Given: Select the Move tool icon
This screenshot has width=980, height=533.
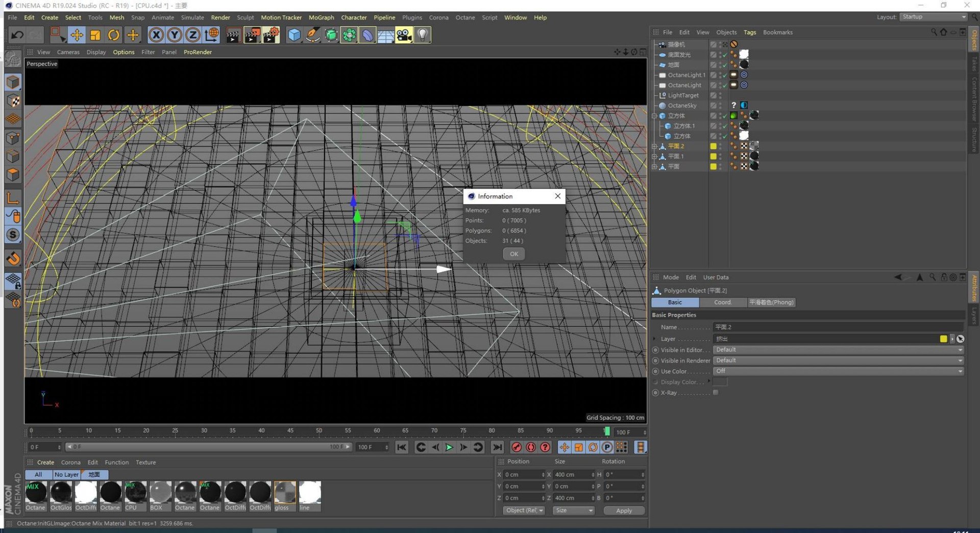Looking at the screenshot, I should tap(77, 35).
